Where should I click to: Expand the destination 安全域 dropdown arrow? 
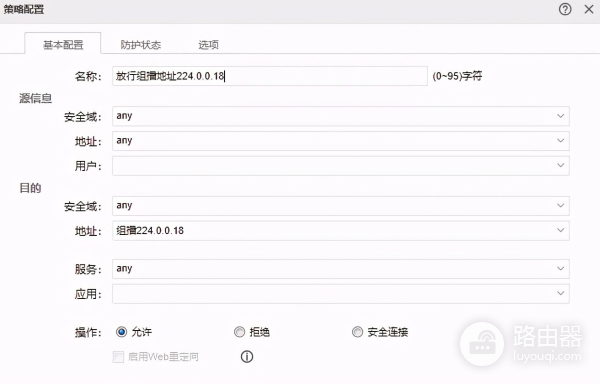(x=560, y=206)
